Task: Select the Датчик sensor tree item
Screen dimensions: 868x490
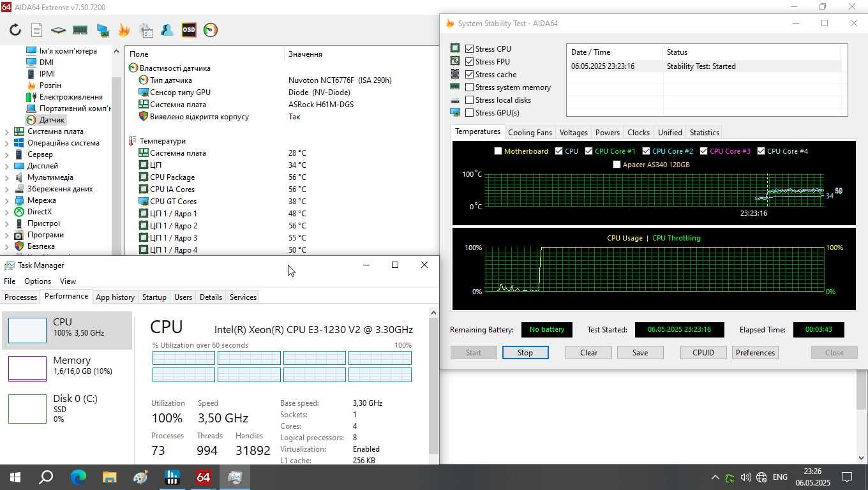Action: [52, 120]
